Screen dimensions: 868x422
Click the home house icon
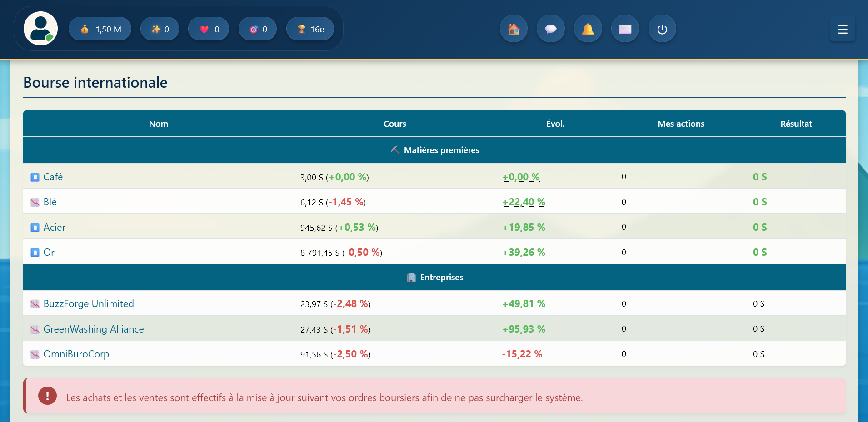tap(514, 29)
